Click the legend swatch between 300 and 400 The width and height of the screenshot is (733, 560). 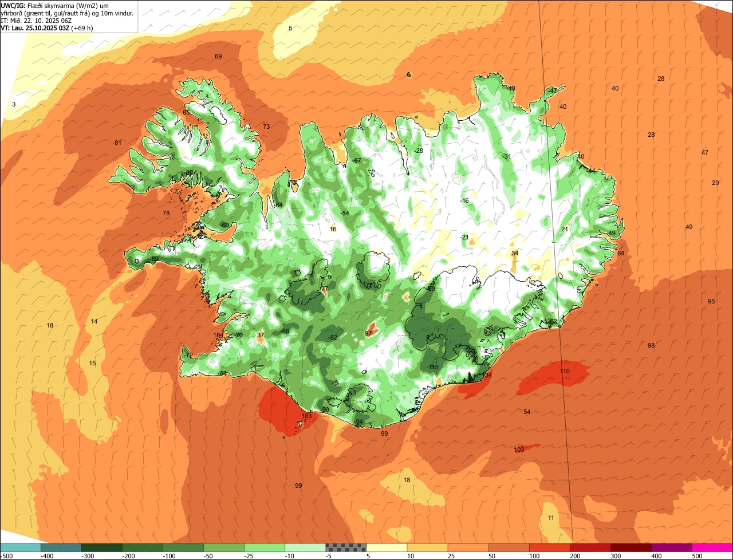point(630,547)
